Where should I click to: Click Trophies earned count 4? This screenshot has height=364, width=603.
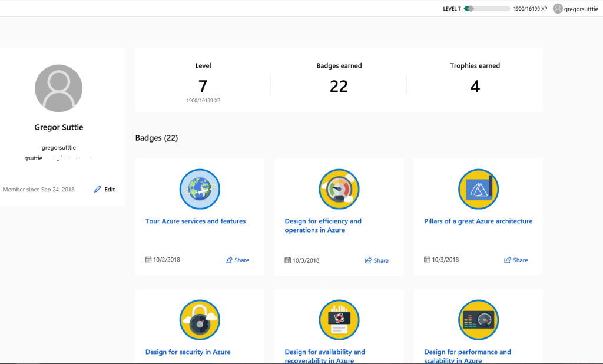pos(475,86)
